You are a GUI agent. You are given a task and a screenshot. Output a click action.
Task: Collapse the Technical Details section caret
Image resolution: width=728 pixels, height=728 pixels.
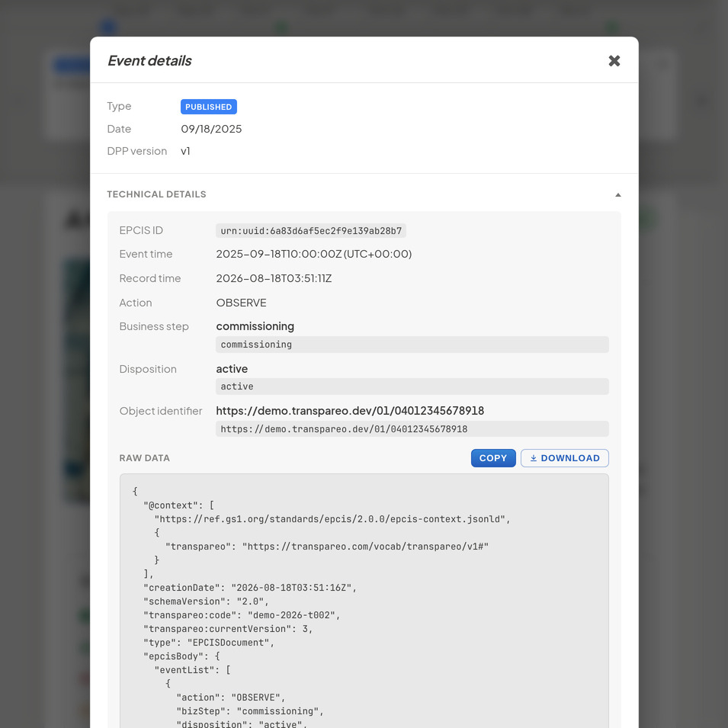[x=617, y=195]
